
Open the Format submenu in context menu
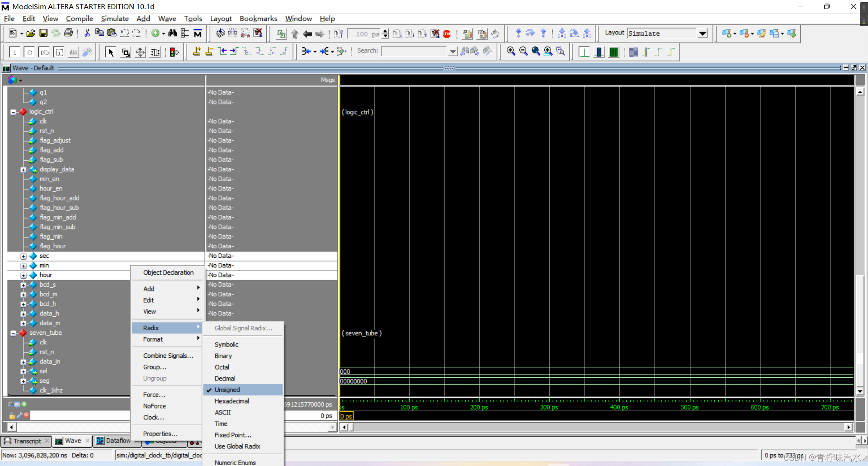point(166,339)
